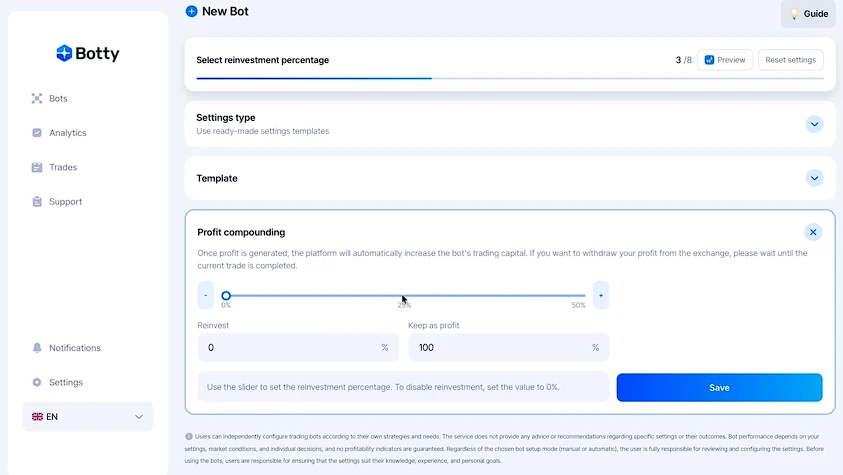The height and width of the screenshot is (475, 843).
Task: Decrease reinvestment with minus button
Action: [205, 295]
